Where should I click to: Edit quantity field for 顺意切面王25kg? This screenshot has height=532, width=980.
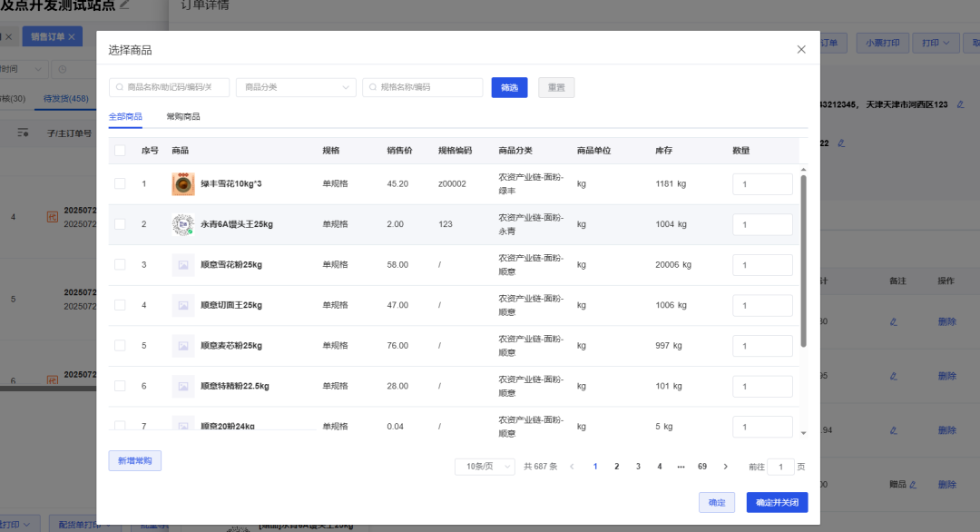[762, 306]
